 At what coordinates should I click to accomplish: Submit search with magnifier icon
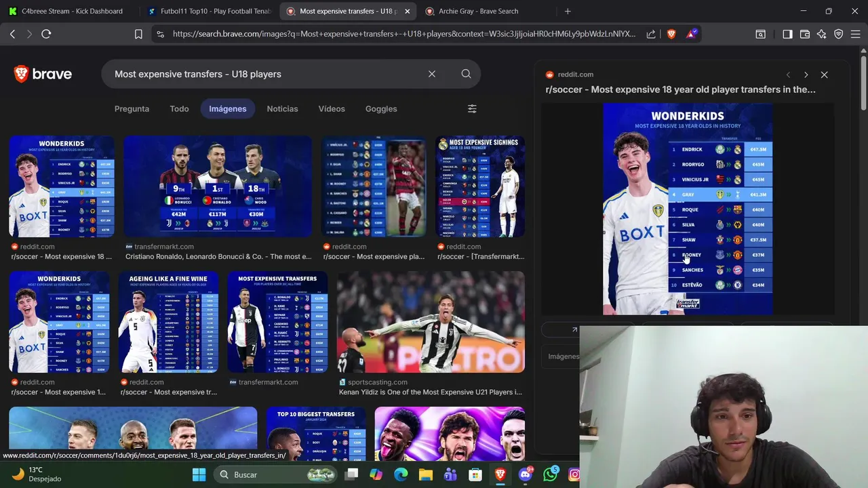pyautogui.click(x=466, y=74)
